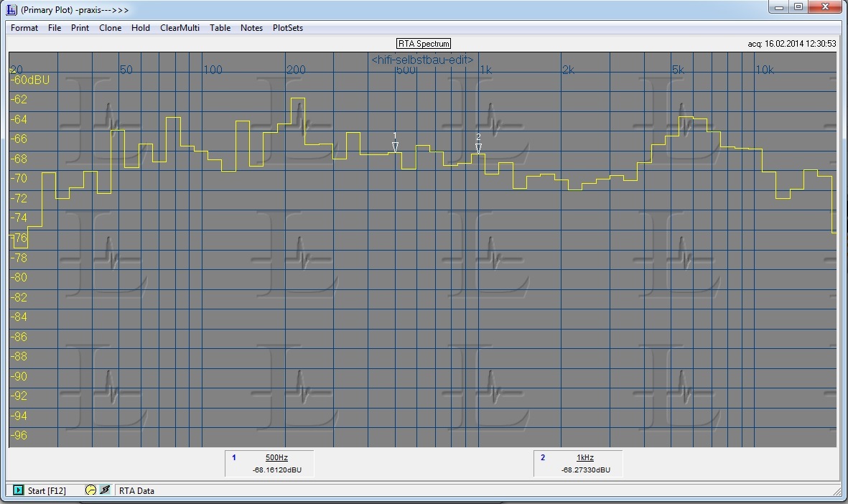
Task: Click the yellow clock icon in status bar
Action: tap(90, 490)
